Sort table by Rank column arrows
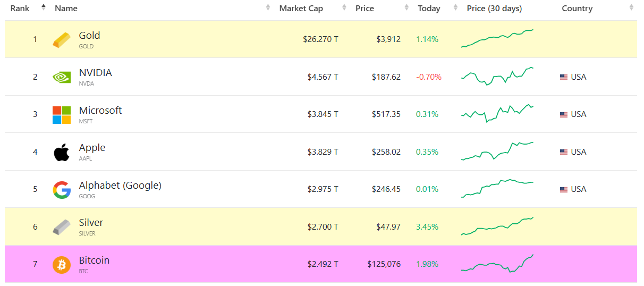The image size is (644, 286). [x=44, y=8]
